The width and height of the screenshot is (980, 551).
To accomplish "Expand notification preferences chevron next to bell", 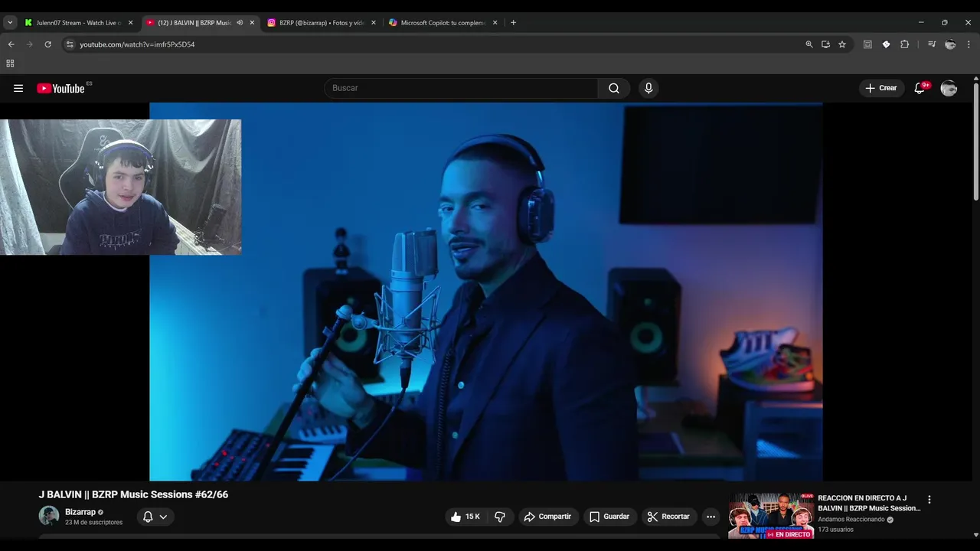I will pyautogui.click(x=163, y=517).
